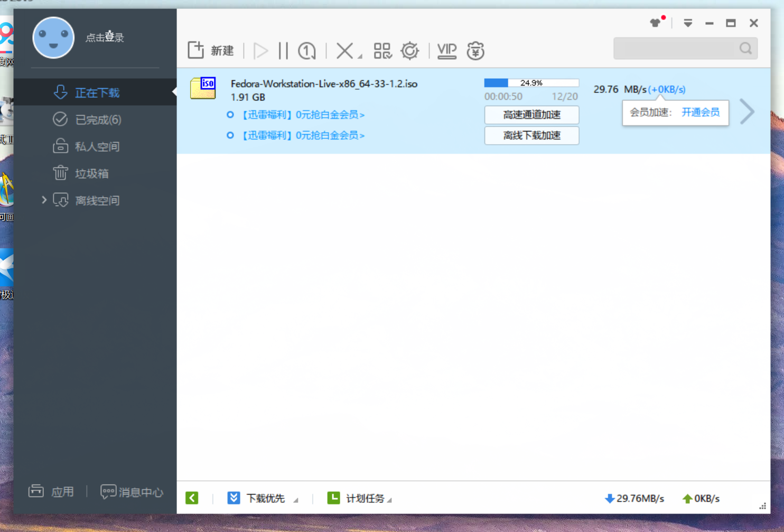
Task: Pause the download with the pause icon
Action: coord(283,51)
